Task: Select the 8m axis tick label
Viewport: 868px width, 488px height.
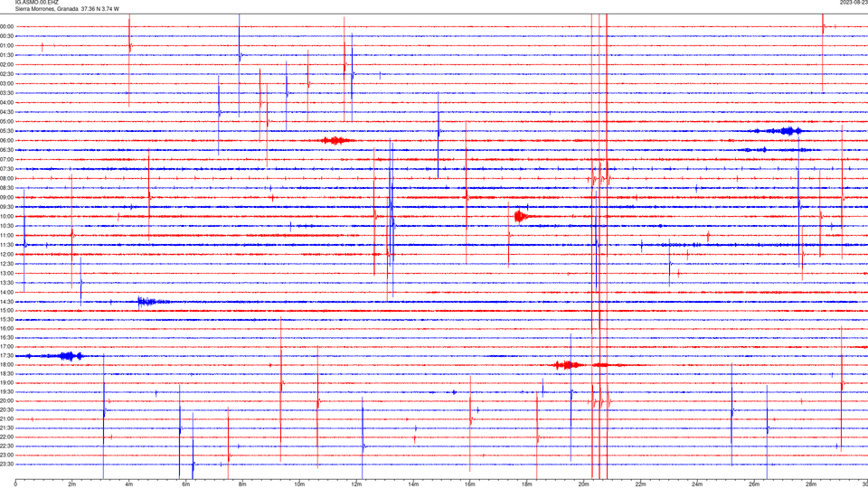Action: tap(242, 484)
